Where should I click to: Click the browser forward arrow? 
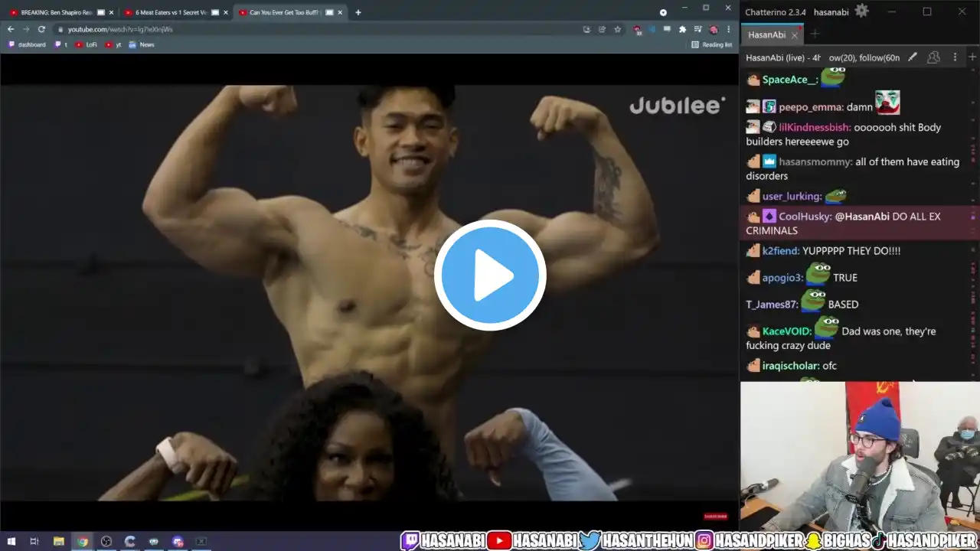tap(26, 29)
